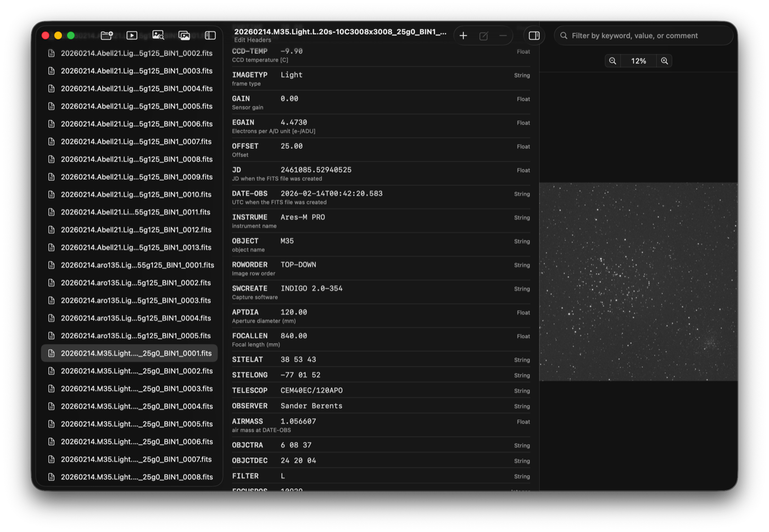Screen dimensions: 769x532
Task: Click the M35 star field preview image
Action: (638, 282)
